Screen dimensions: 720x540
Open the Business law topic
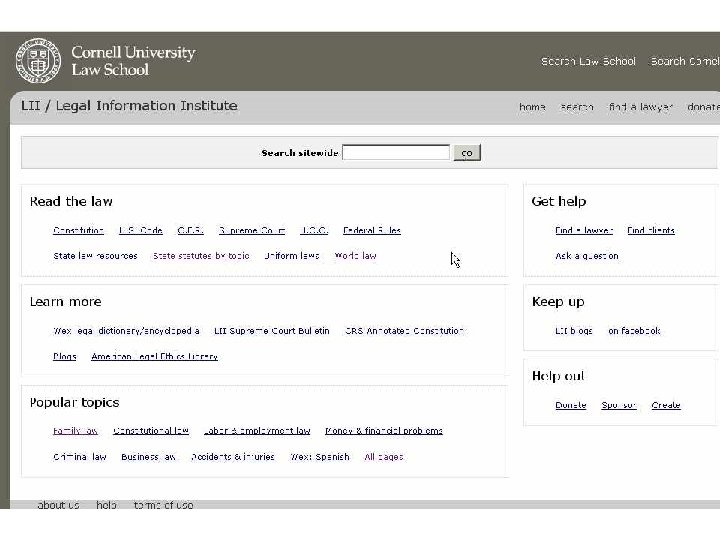point(148,457)
